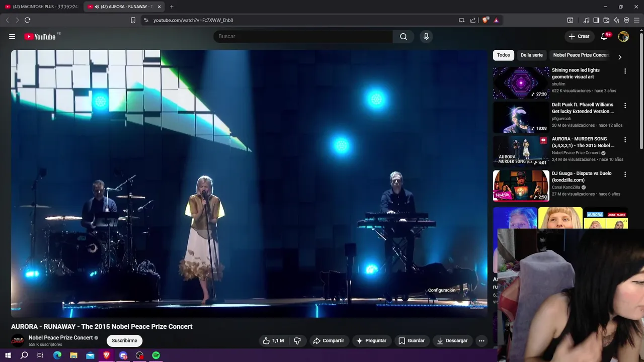Open the AURORA - RUNAWAY video title

pyautogui.click(x=102, y=326)
